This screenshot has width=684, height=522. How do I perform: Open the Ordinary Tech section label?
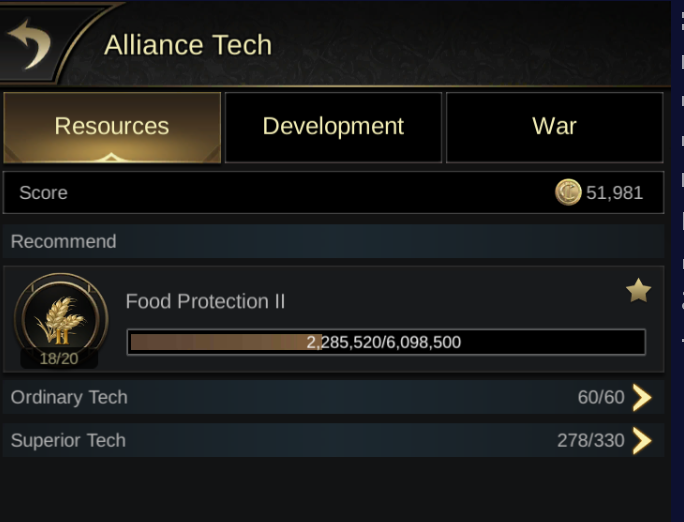pos(69,397)
